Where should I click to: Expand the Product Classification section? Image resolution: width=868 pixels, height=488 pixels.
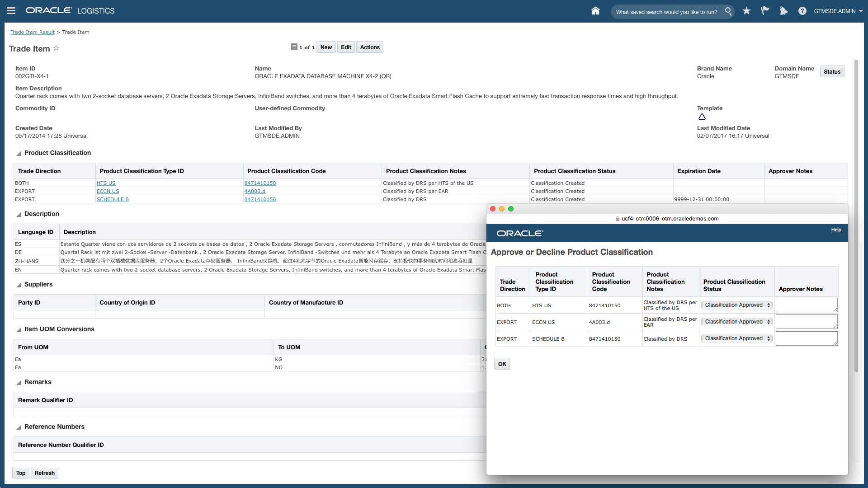pos(18,153)
